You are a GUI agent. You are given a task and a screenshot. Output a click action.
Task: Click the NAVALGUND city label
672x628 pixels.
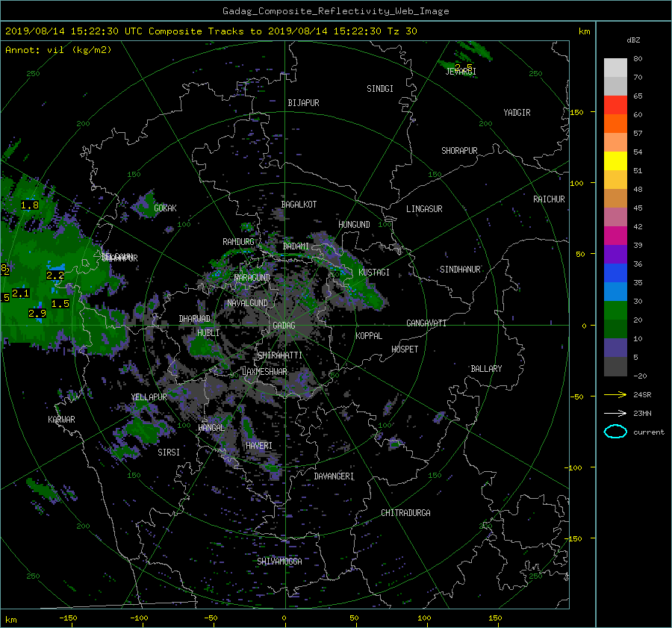pos(247,302)
